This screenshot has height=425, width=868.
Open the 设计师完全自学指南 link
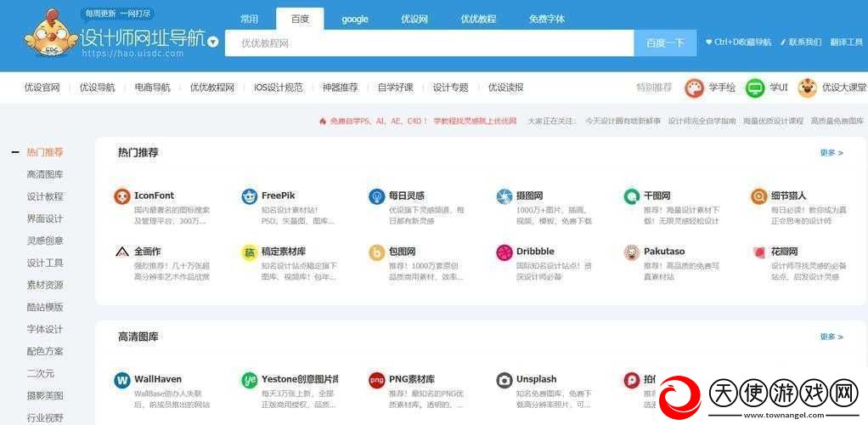(x=702, y=121)
